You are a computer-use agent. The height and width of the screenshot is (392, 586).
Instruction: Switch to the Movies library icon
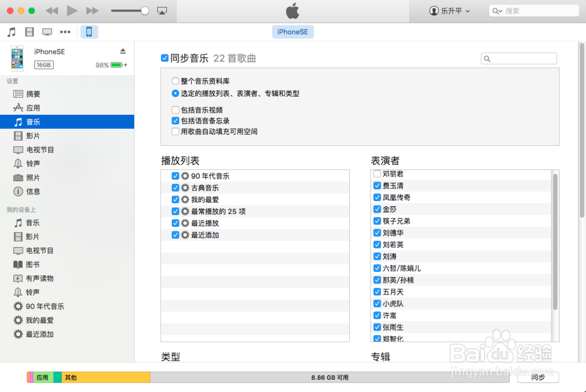[29, 32]
